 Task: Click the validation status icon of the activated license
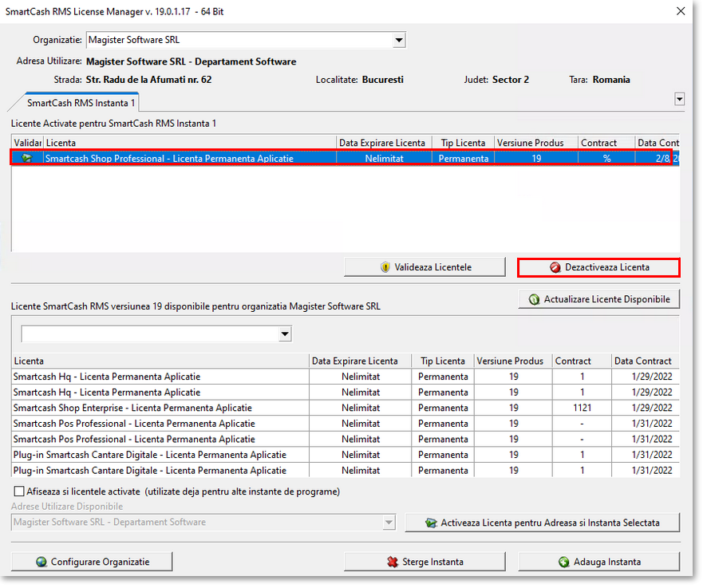(x=27, y=158)
